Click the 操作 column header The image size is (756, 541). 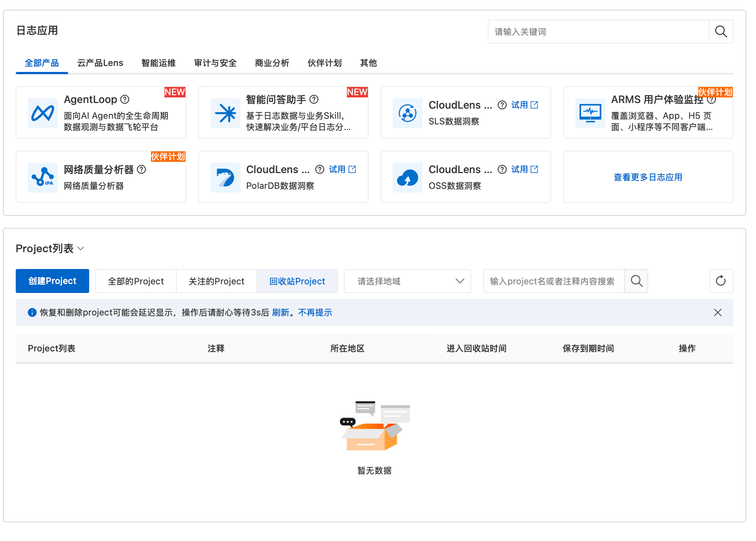pos(687,348)
